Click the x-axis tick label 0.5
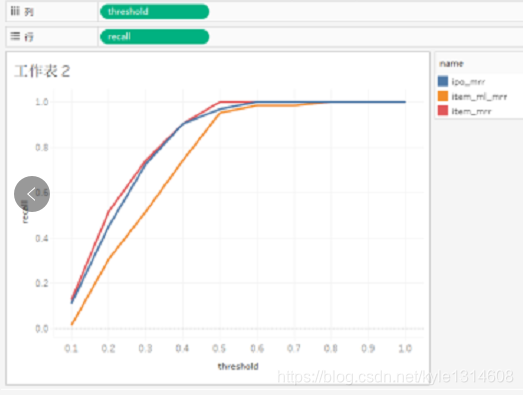This screenshot has height=395, width=523. [x=219, y=349]
